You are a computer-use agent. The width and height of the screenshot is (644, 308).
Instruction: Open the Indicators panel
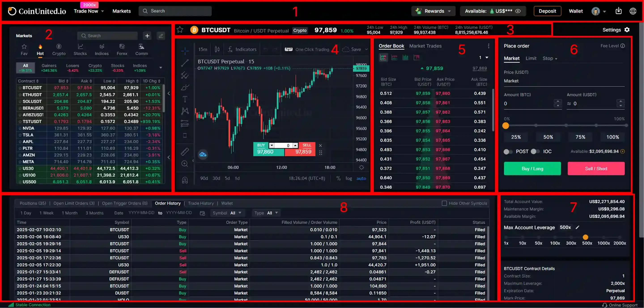(x=242, y=49)
